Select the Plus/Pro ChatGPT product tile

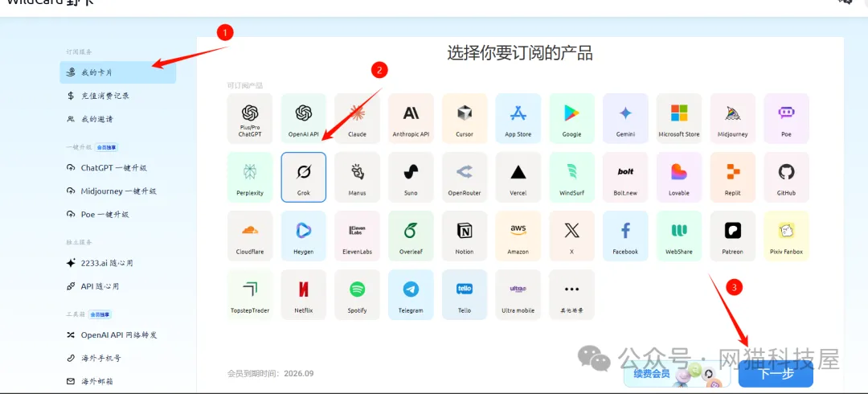250,118
